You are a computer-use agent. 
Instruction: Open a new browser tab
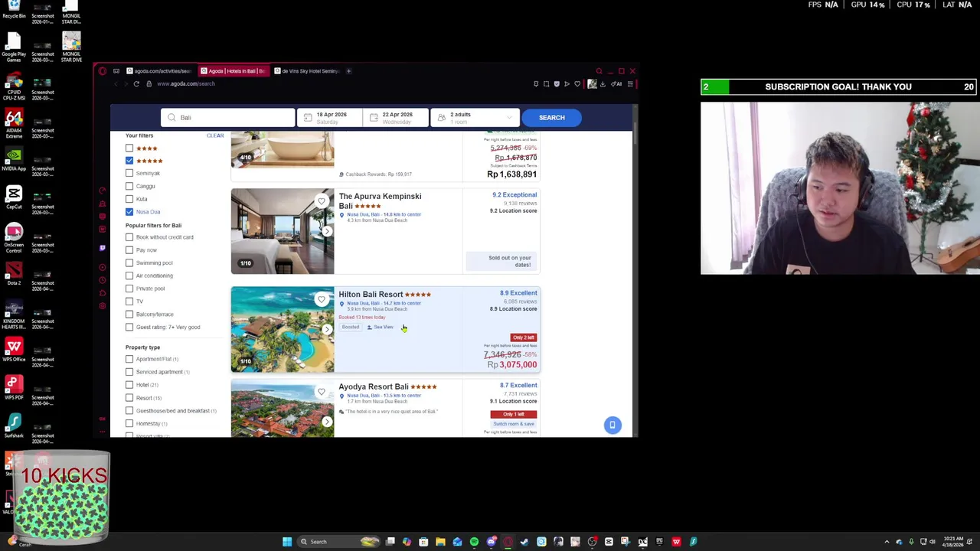pos(348,71)
